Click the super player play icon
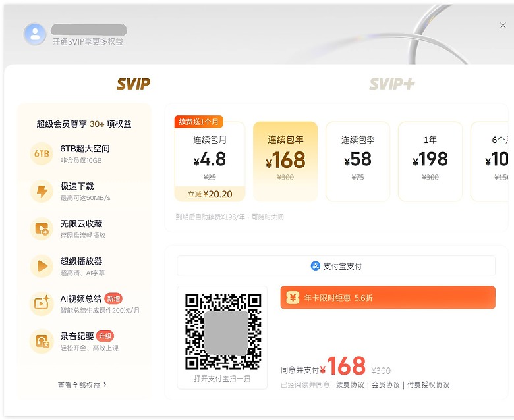This screenshot has height=420, width=514. (42, 266)
